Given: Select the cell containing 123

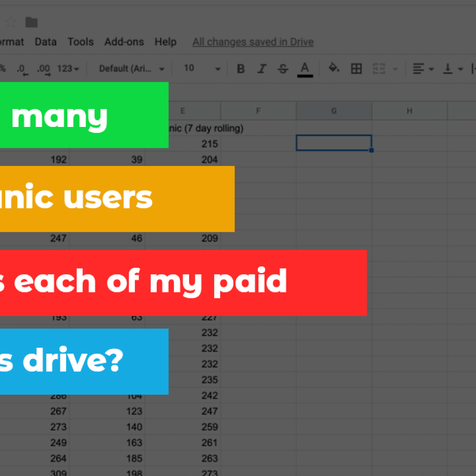Looking at the screenshot, I should tap(107, 411).
